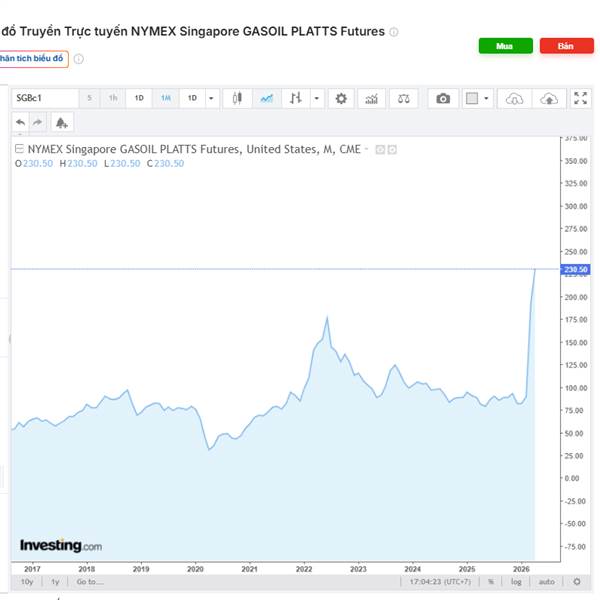Click info icon next to phân tích biểu đồ

(x=78, y=59)
